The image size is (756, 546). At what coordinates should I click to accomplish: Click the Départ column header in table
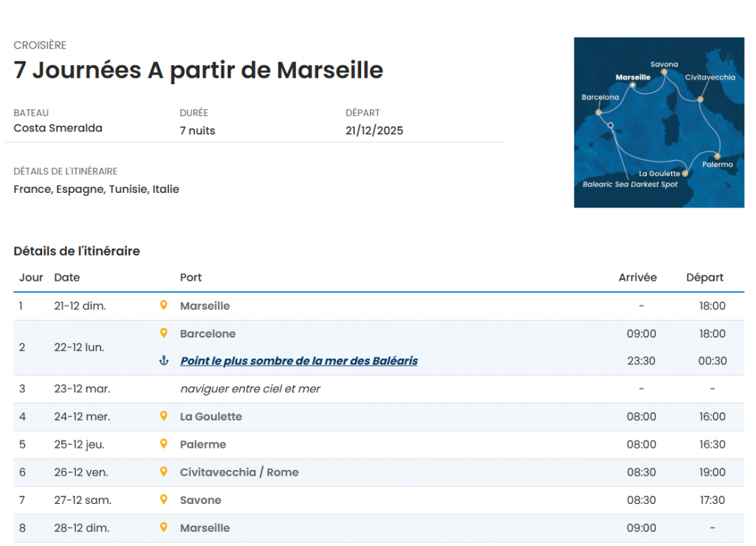pos(704,278)
